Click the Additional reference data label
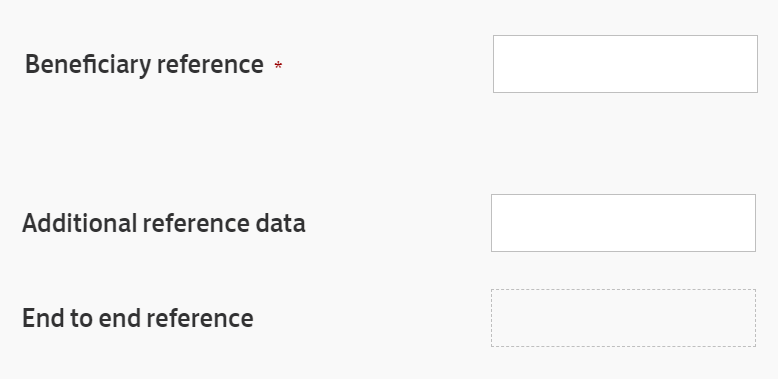The width and height of the screenshot is (778, 379). (x=164, y=223)
